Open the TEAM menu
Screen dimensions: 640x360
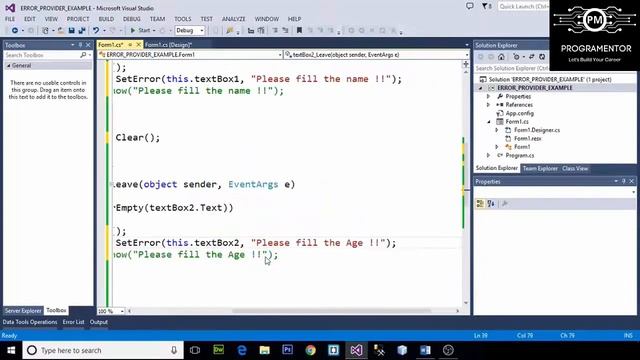pos(157,19)
